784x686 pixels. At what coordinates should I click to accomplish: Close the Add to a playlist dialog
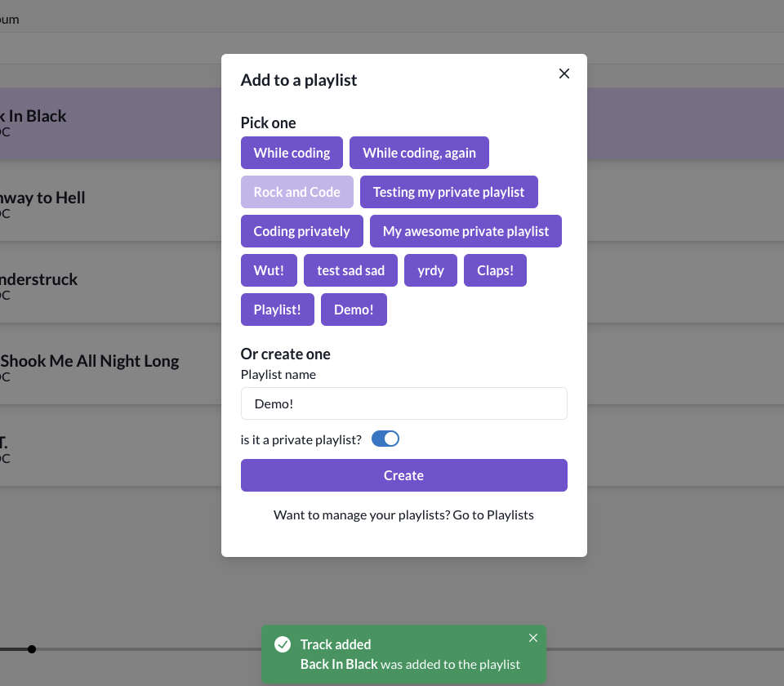click(x=564, y=73)
